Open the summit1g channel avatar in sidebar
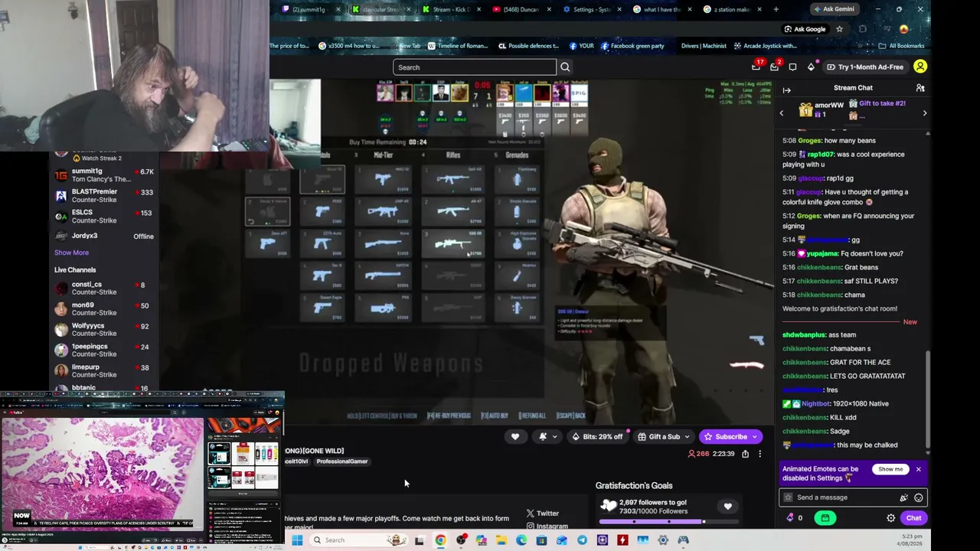 [x=61, y=175]
